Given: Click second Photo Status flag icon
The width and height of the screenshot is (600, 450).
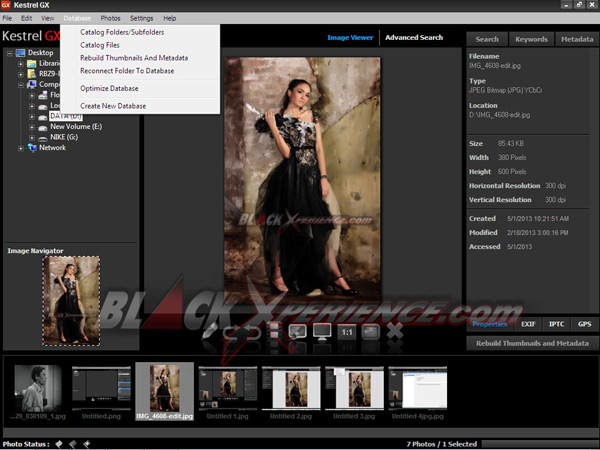Looking at the screenshot, I should coord(73,444).
